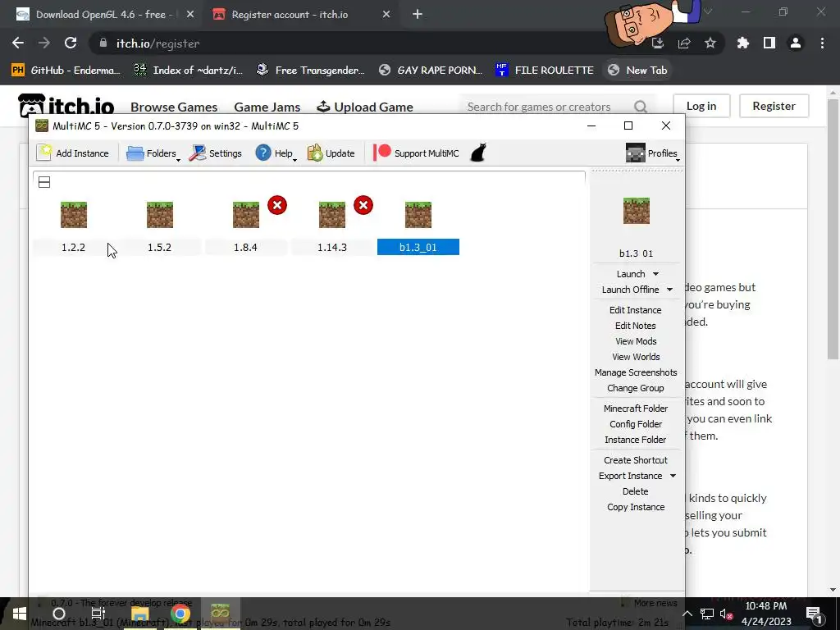This screenshot has width=840, height=630.
Task: Click Export Instance
Action: pos(631,476)
